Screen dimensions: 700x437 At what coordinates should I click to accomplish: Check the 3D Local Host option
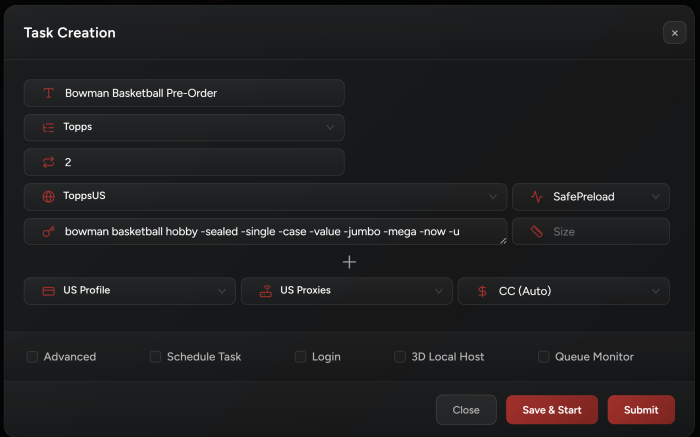(400, 357)
